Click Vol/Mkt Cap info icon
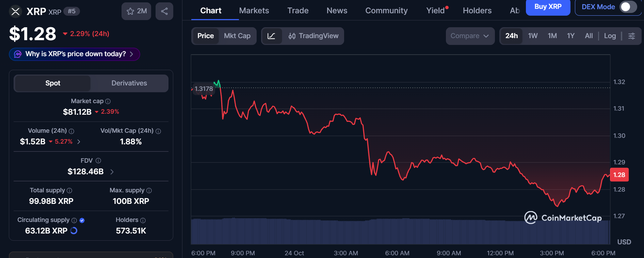Screen dimensions: 644x258 158,131
